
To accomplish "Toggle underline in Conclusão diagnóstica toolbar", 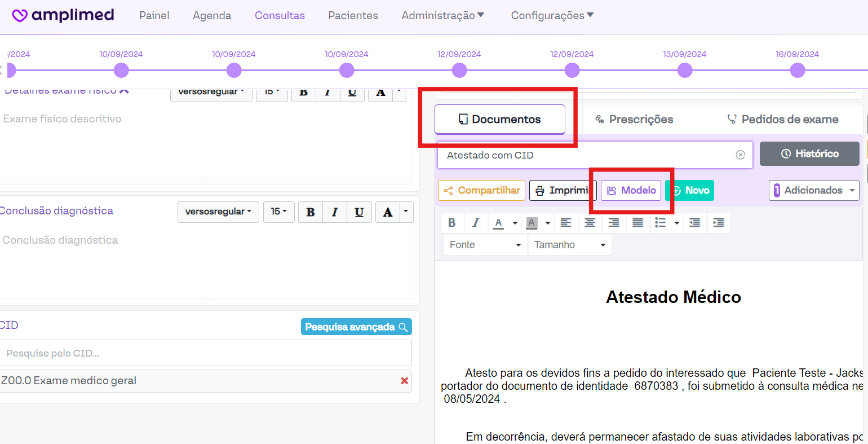I will (359, 212).
